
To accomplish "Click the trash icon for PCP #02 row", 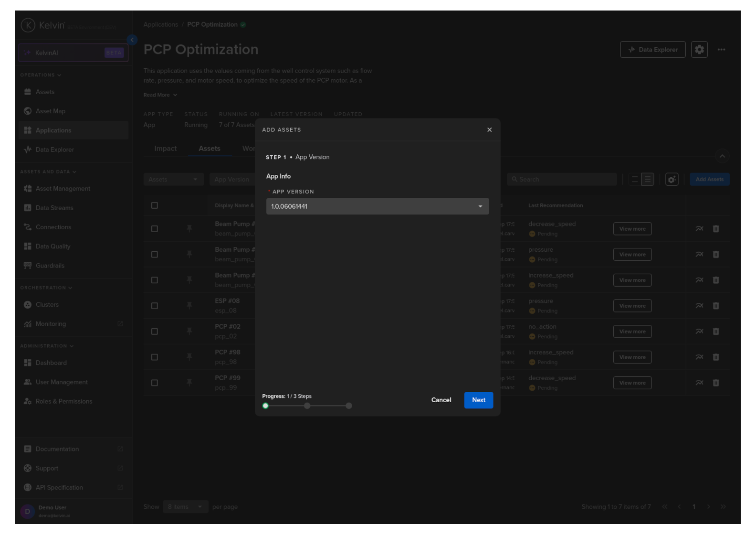I will 716,332.
